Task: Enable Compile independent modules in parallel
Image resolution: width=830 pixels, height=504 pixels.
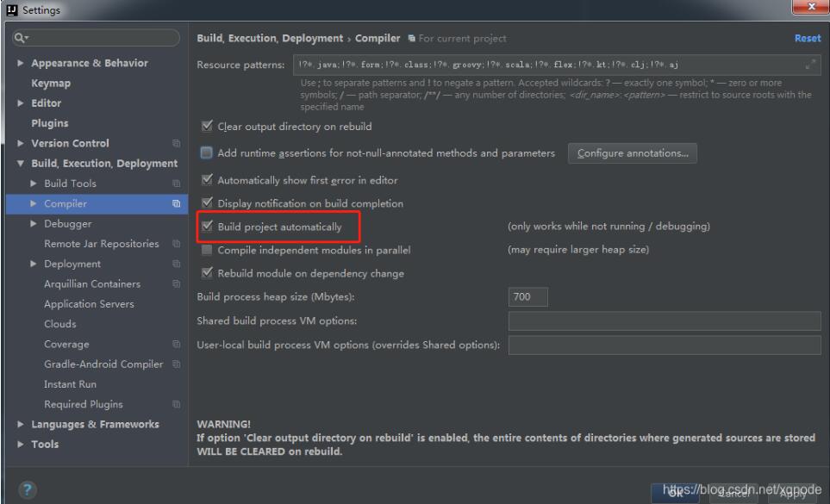Action: pos(207,250)
